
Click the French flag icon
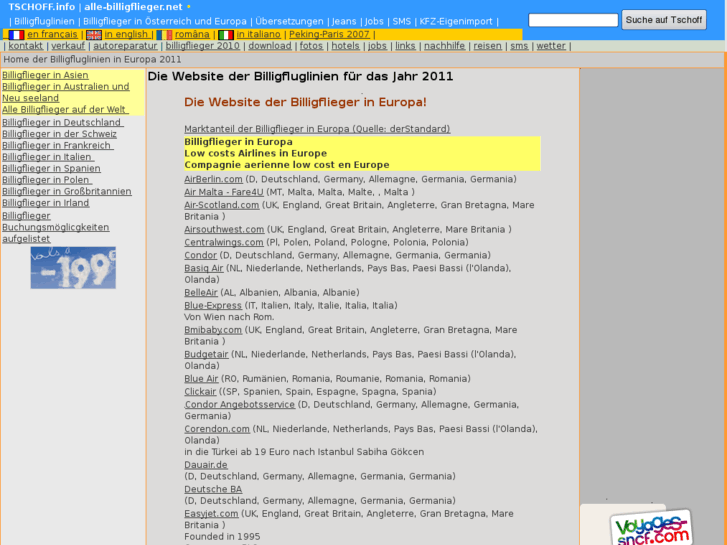point(16,35)
